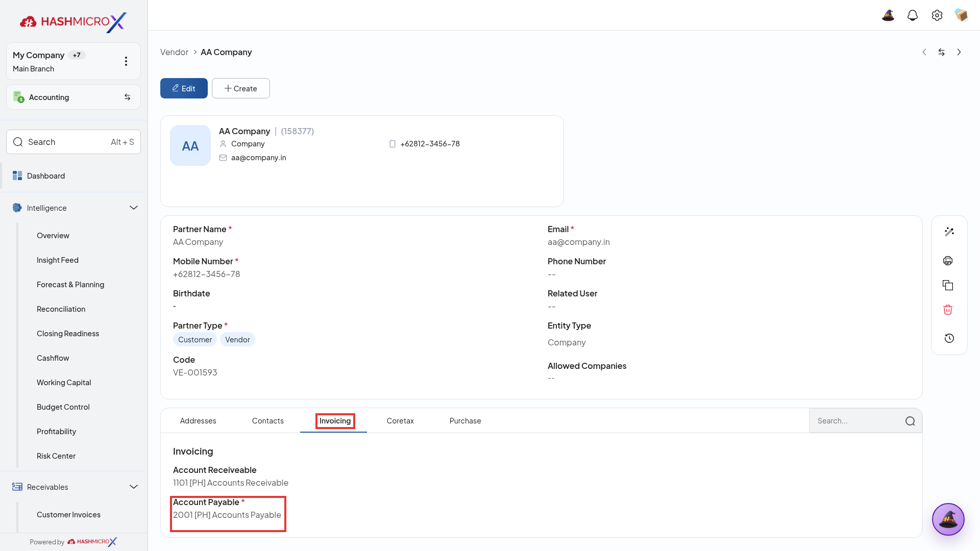Click the Receivables icon in sidebar
The image size is (980, 551).
[17, 487]
